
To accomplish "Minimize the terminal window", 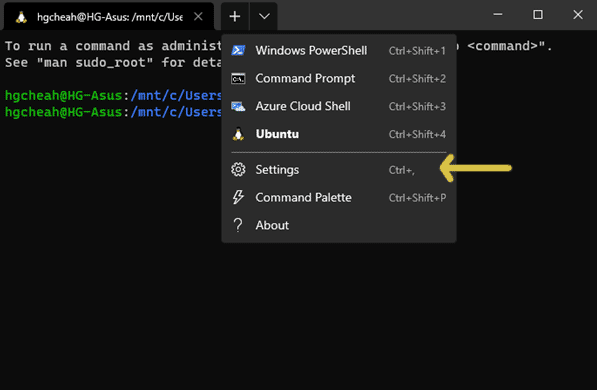I will (498, 15).
